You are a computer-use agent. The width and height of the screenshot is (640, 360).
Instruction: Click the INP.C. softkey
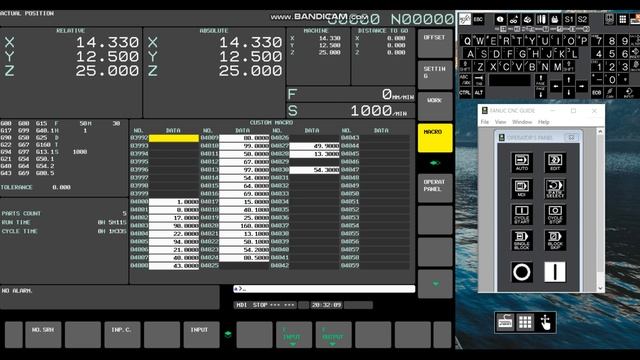pos(122,335)
